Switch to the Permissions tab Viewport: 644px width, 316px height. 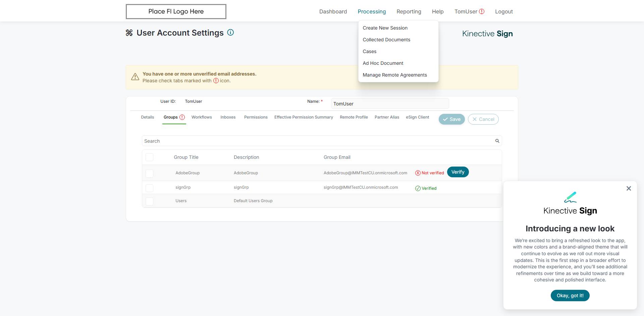(256, 117)
